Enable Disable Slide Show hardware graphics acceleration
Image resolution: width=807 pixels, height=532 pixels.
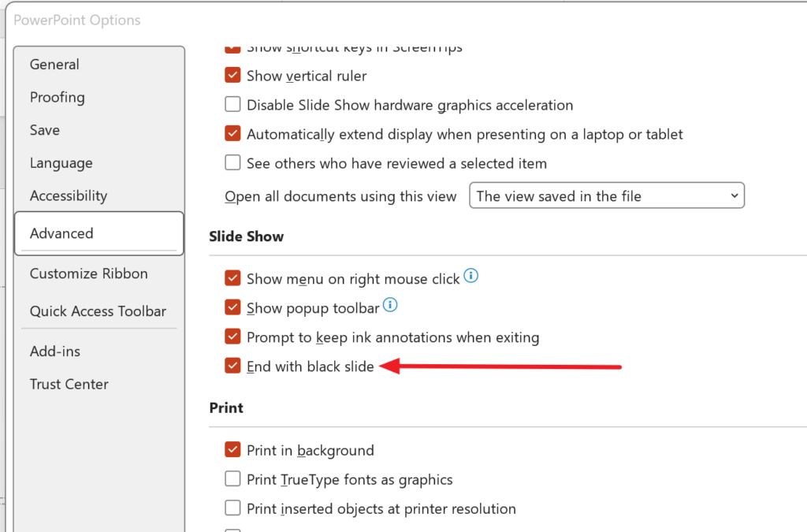(232, 105)
